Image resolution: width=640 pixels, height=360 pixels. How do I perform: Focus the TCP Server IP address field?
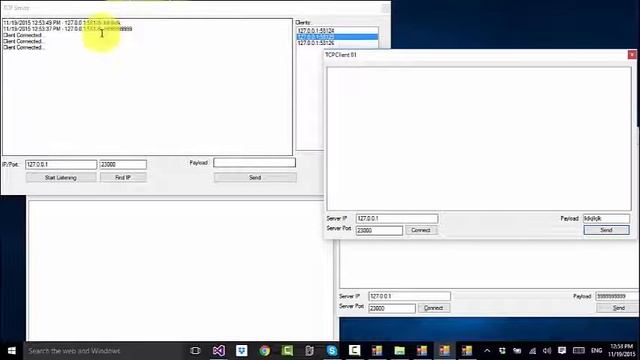tap(61, 164)
